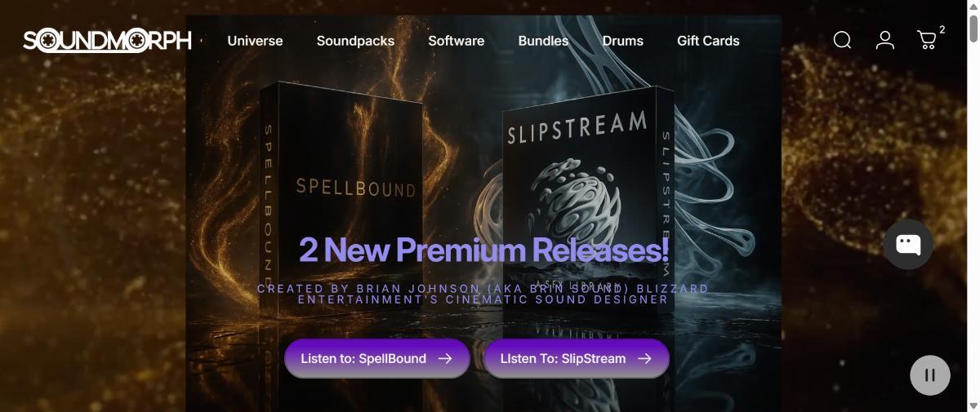This screenshot has width=980, height=412.
Task: View the shopping cart icon
Action: click(x=927, y=40)
